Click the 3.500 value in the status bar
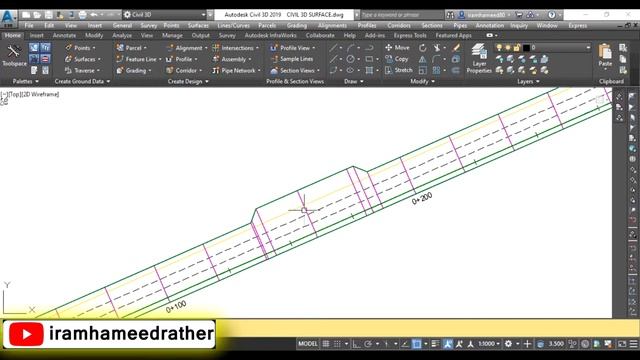Screen dimensions: 640x360 556,344
